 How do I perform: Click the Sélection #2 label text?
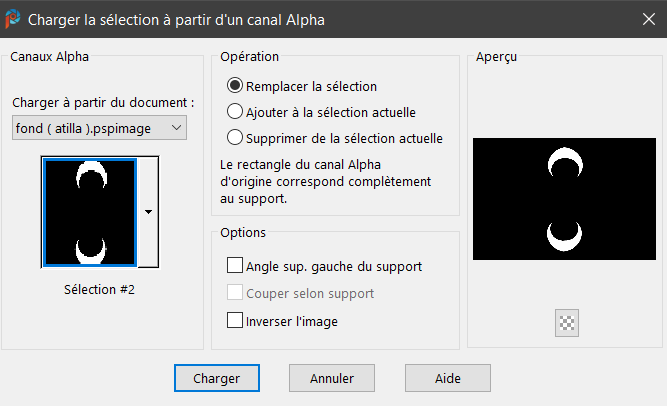(98, 289)
